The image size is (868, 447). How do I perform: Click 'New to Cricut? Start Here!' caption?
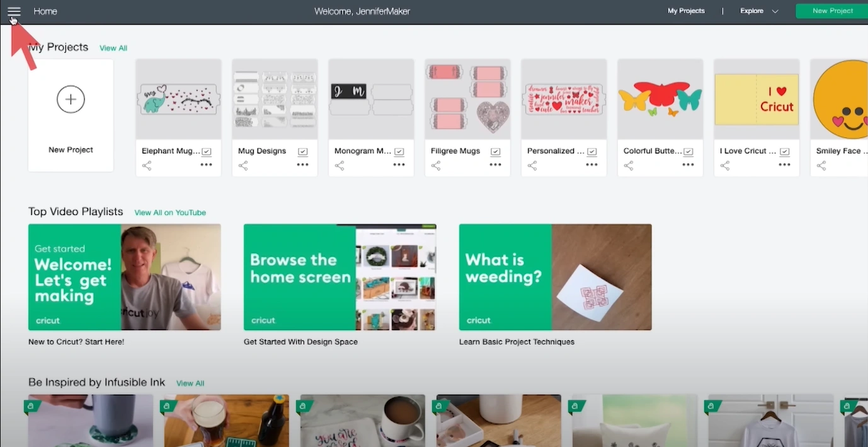76,342
